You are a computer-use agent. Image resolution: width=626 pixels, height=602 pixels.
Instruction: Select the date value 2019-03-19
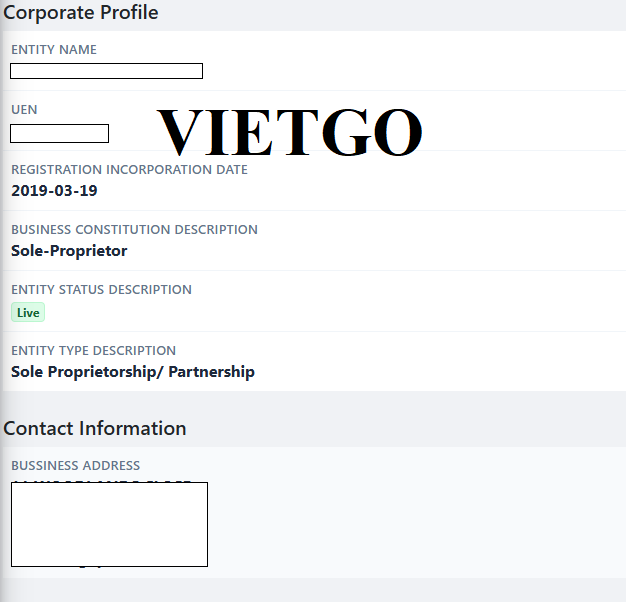pos(54,190)
